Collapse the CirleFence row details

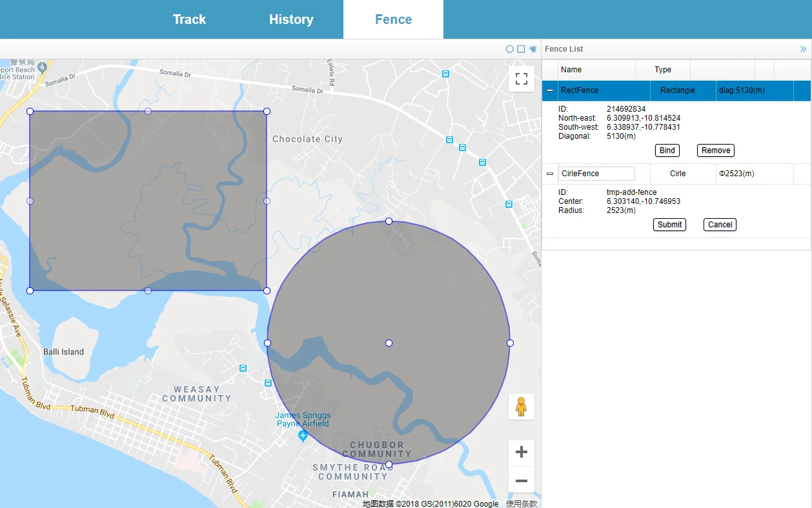click(550, 174)
